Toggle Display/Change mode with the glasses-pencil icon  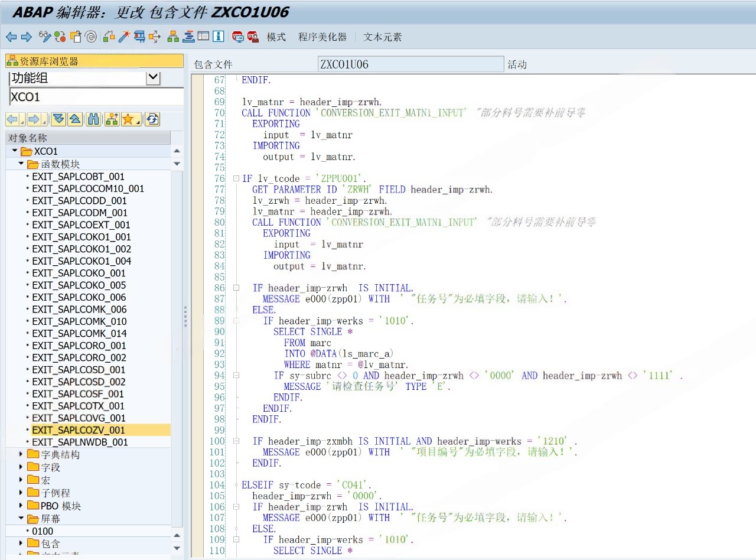tap(45, 37)
